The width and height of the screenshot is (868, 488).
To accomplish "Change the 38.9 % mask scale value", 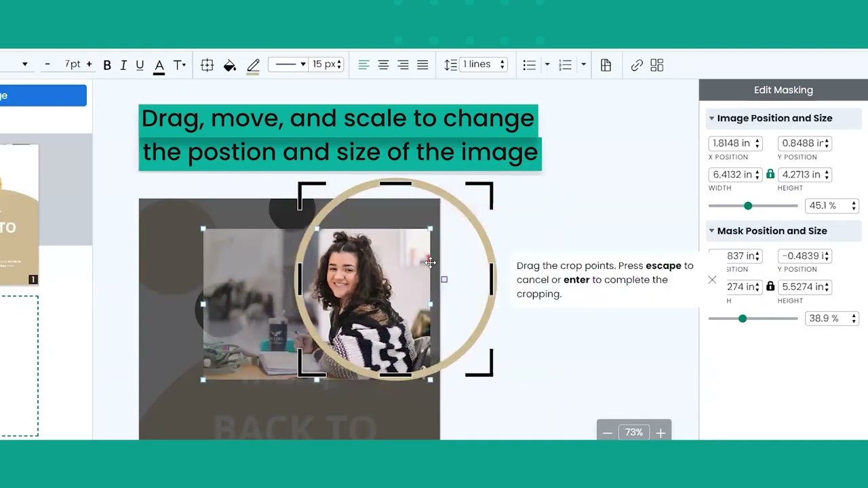I will point(832,318).
